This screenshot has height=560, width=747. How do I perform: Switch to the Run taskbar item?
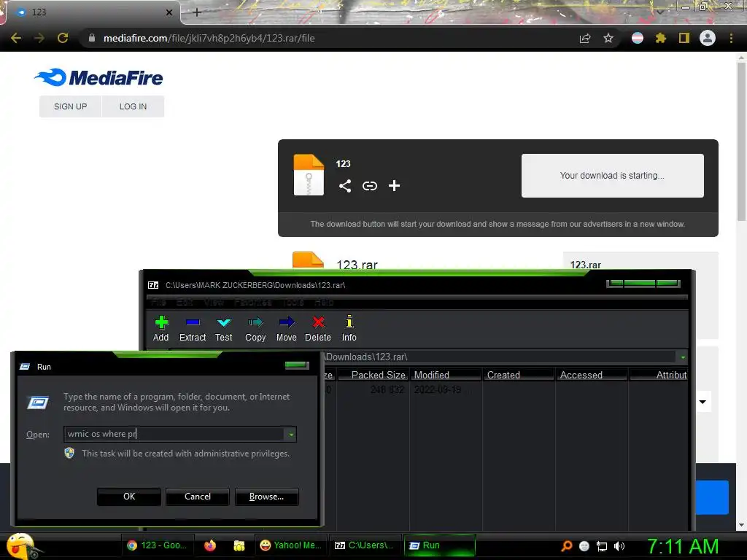point(438,545)
